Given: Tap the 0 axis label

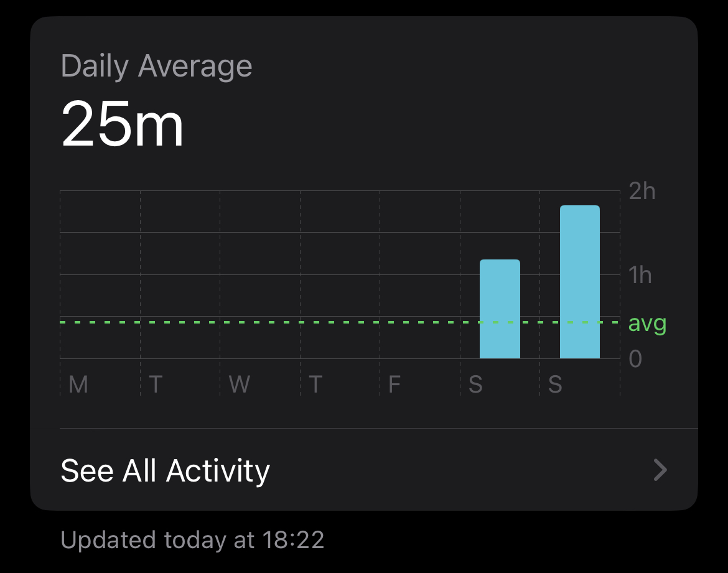Looking at the screenshot, I should coord(636,358).
